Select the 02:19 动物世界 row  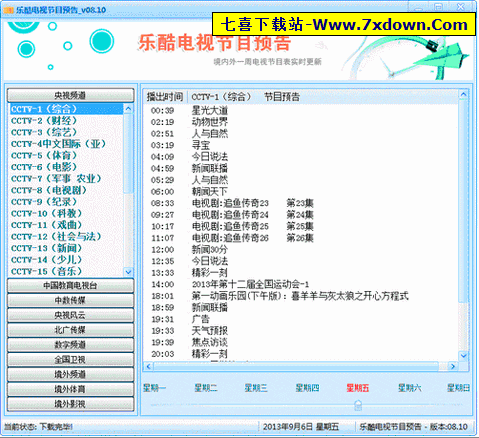click(302, 122)
